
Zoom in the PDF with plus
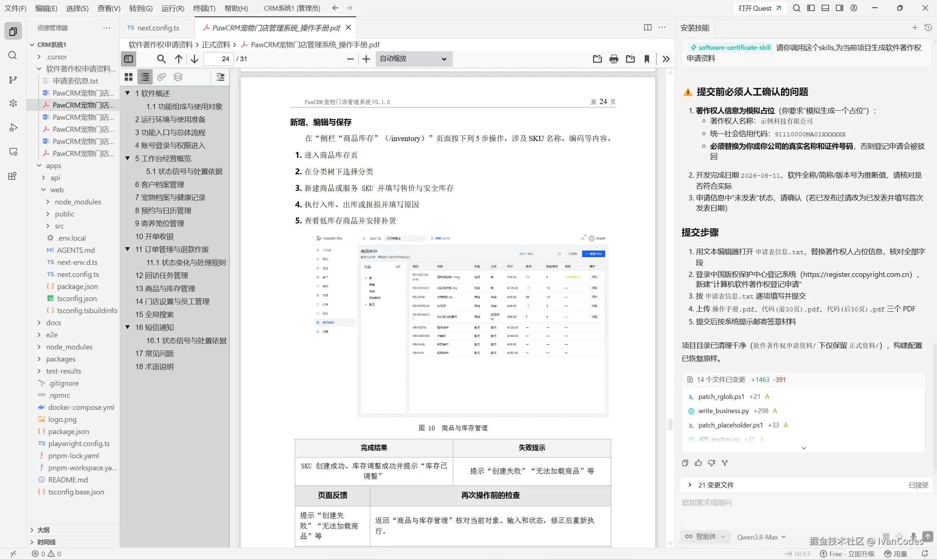(366, 59)
